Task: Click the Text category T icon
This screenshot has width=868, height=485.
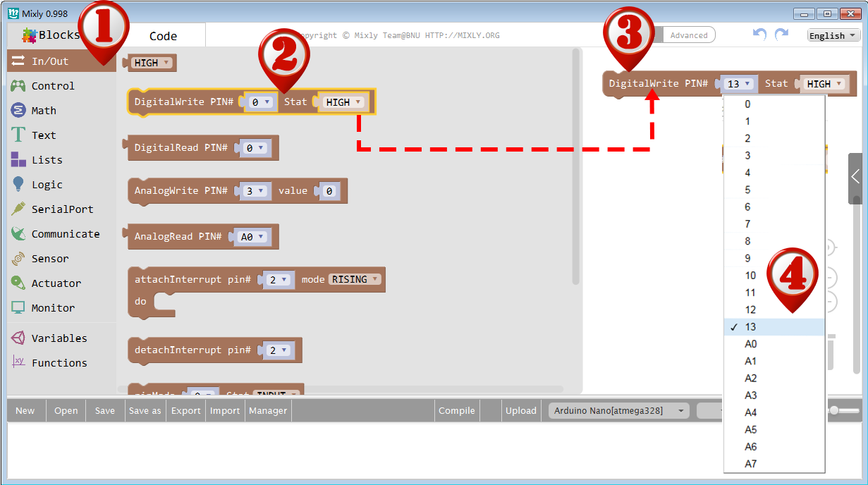Action: pyautogui.click(x=18, y=135)
